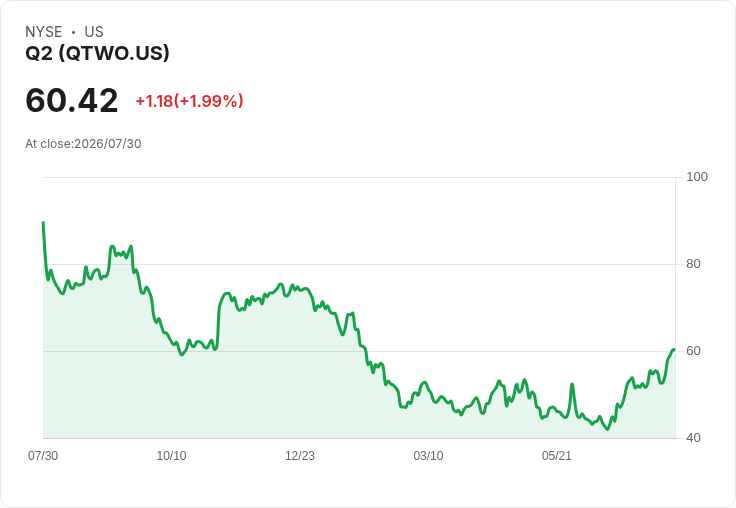
Task: Select the 07/30 x-axis date label
Action: pos(43,456)
